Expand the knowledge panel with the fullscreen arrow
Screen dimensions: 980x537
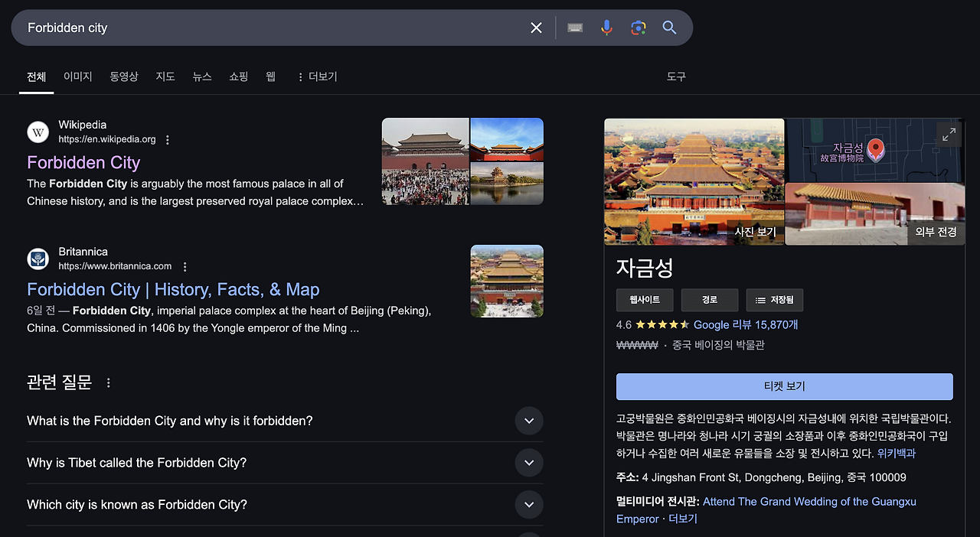click(949, 134)
